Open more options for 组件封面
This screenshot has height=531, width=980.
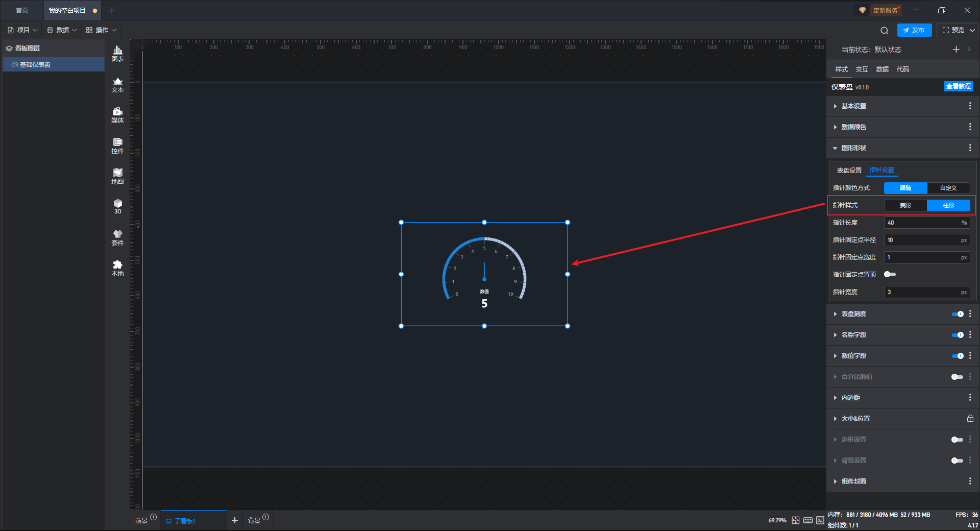point(970,481)
